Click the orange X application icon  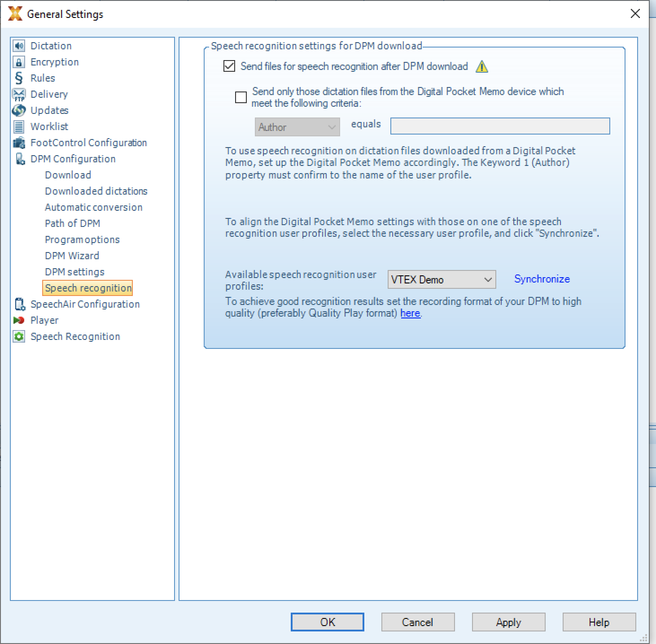[x=15, y=14]
